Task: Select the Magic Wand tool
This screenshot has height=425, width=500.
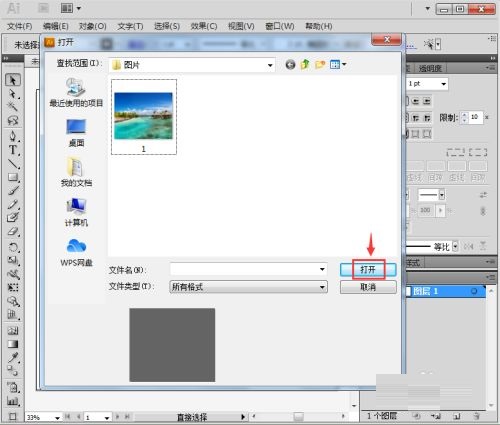Action: 13,107
